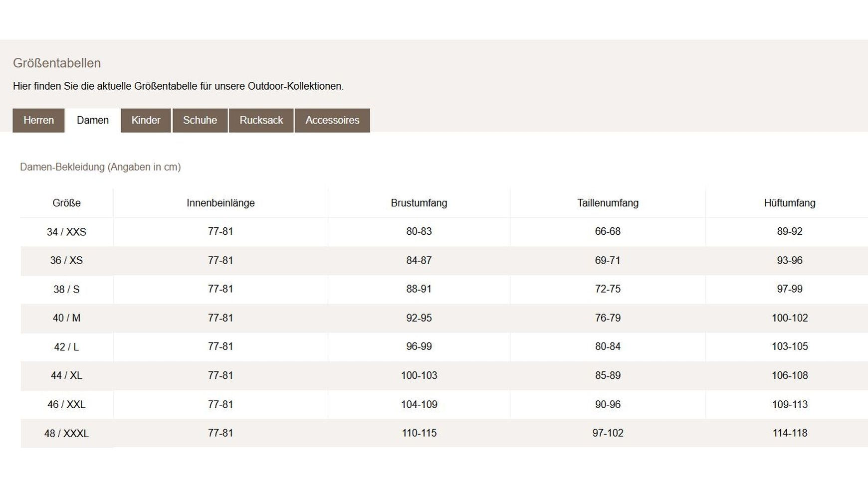Select the 42 / L size cell

coord(66,347)
